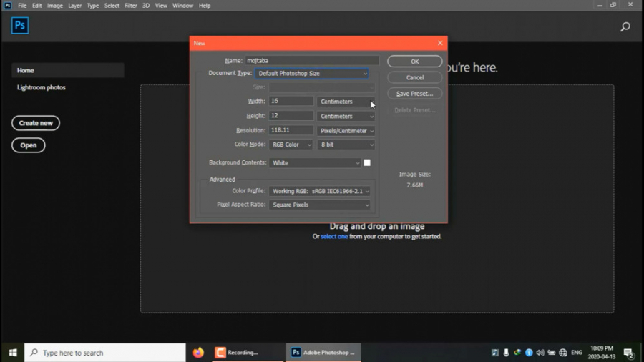Open the Filter menu
Screen dimensions: 644x362
point(131,5)
